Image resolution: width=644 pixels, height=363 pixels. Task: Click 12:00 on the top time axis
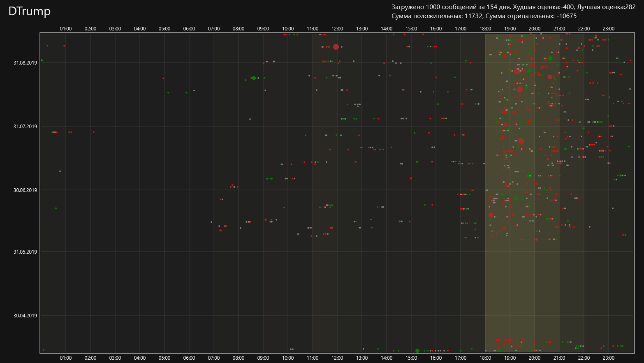pyautogui.click(x=337, y=29)
